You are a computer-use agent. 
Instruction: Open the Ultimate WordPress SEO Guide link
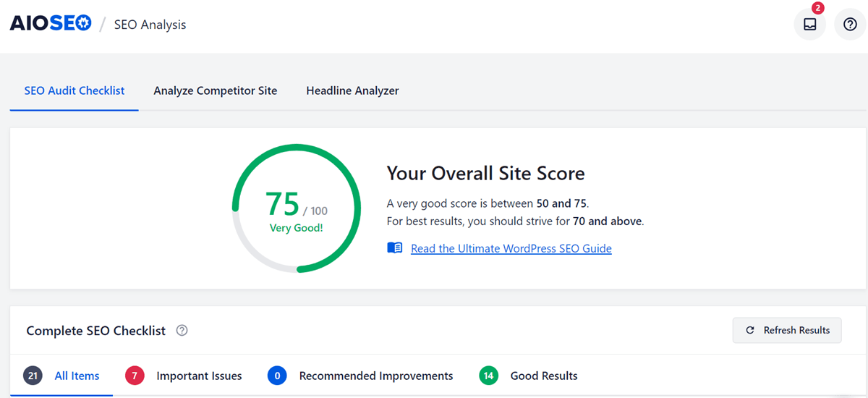tap(511, 248)
